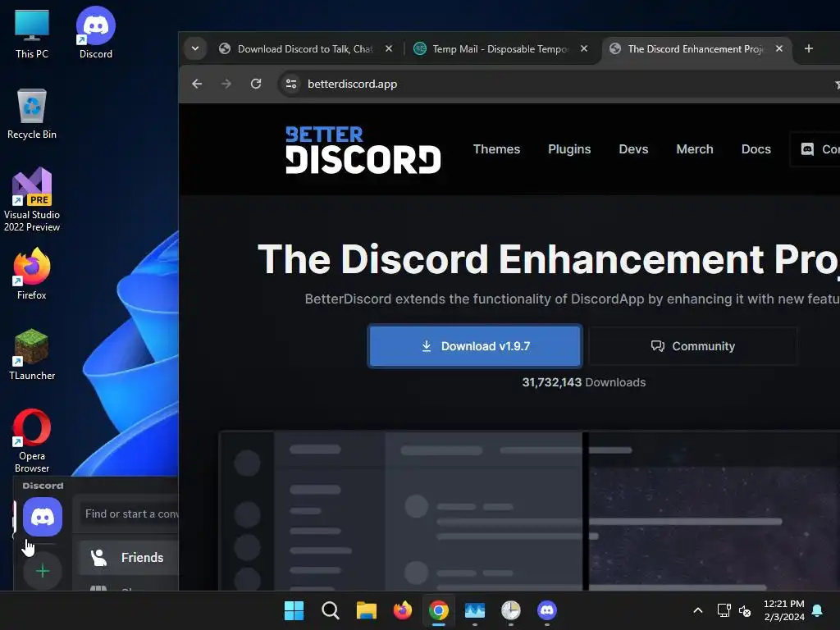
Task: Open Friends in Discord window
Action: coord(129,558)
